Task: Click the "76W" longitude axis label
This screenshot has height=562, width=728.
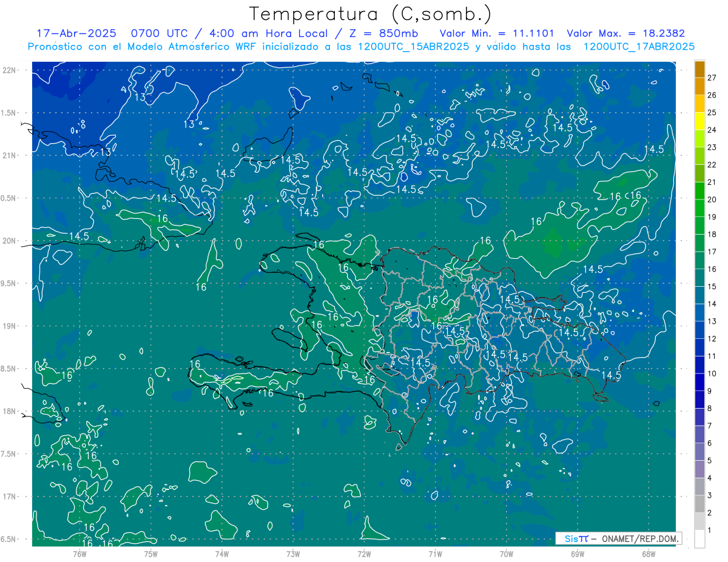Action: coord(79,554)
